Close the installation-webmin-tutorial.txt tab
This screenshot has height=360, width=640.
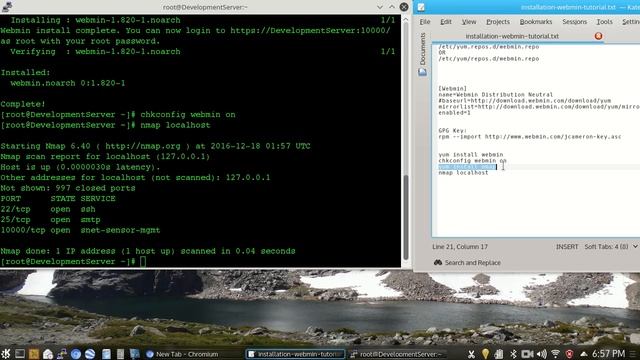click(598, 36)
